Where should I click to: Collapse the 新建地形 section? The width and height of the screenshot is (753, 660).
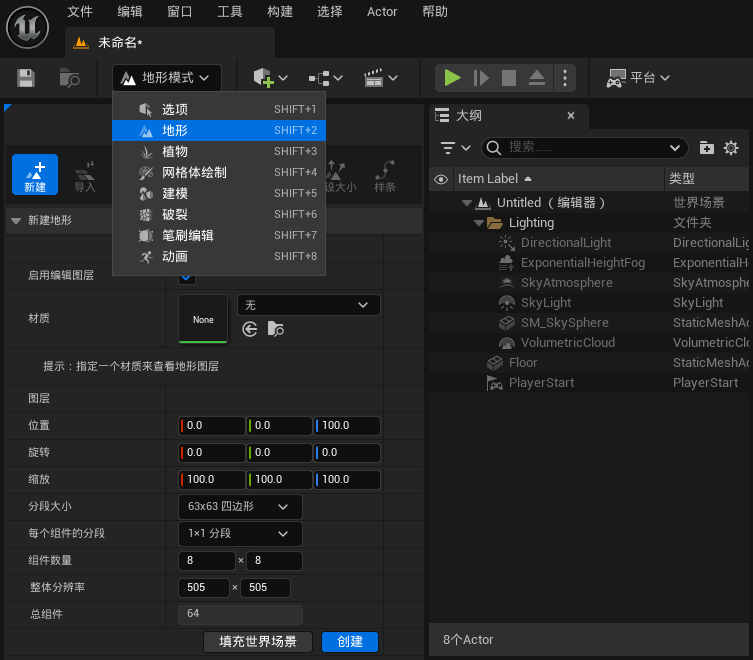[x=16, y=221]
